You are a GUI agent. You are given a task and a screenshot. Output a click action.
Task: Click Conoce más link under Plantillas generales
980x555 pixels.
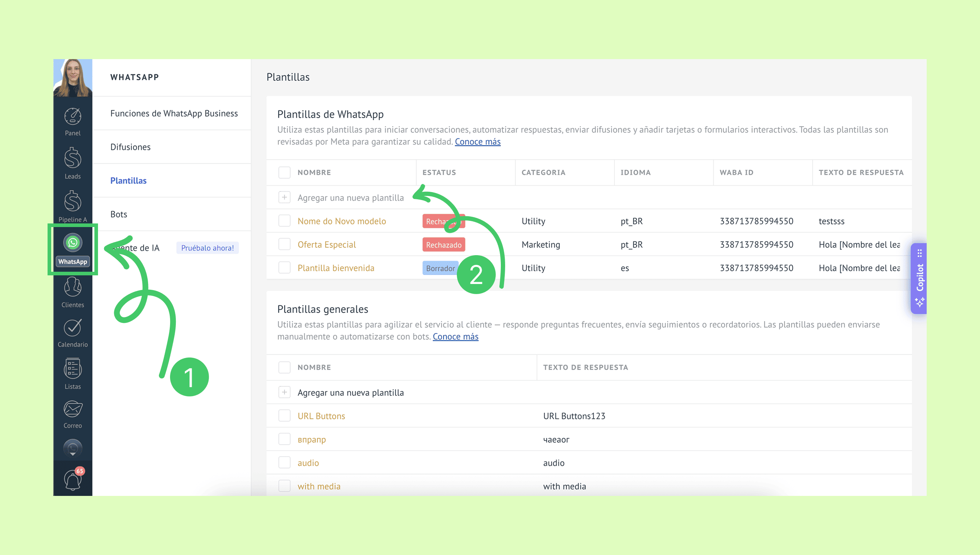455,337
